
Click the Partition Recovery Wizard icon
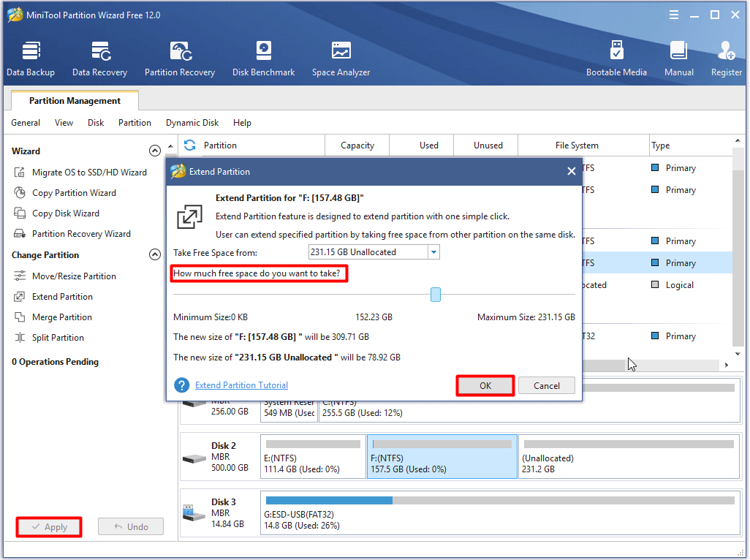coord(20,234)
